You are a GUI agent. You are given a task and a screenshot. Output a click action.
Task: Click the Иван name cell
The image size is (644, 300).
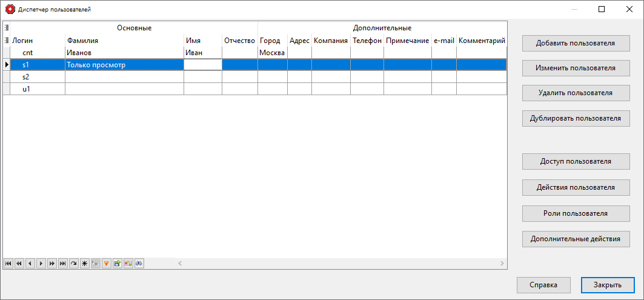tap(203, 53)
